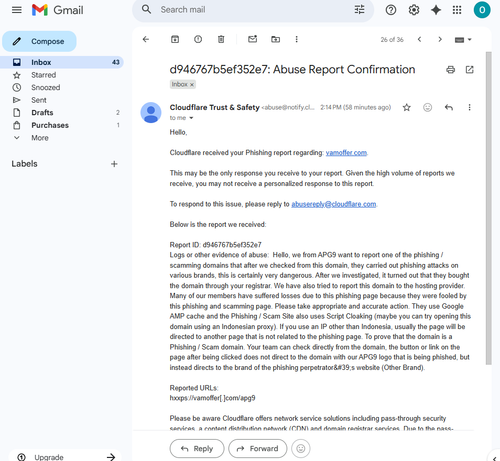Open the Inbox folder
Viewport: 500px width, 461px height.
click(62, 62)
